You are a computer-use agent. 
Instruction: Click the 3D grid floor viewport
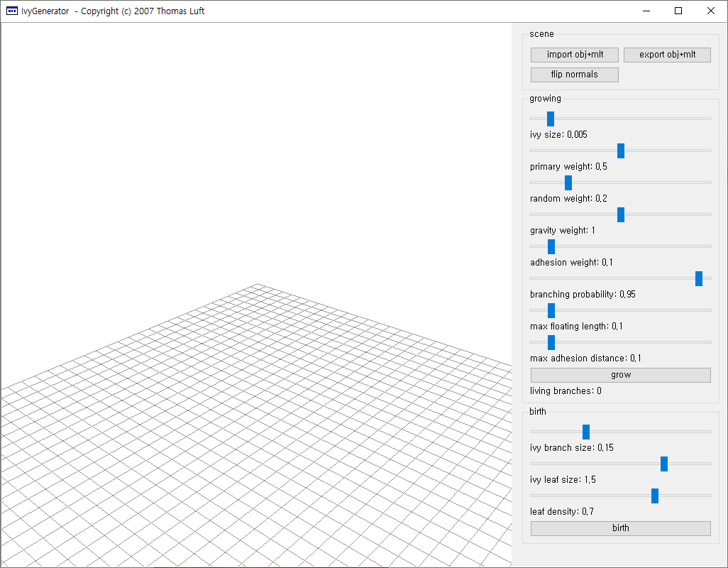[x=256, y=295]
